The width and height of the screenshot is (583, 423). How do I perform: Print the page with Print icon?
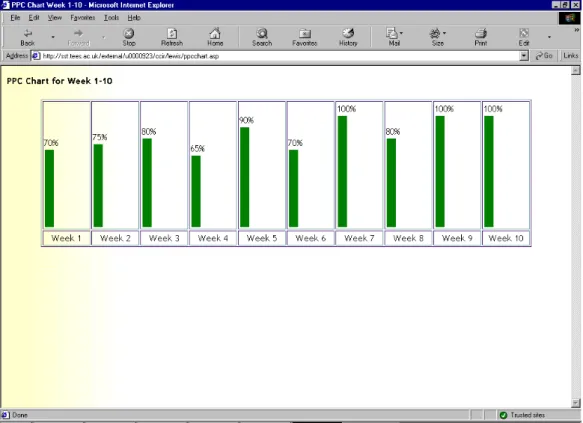tap(481, 33)
